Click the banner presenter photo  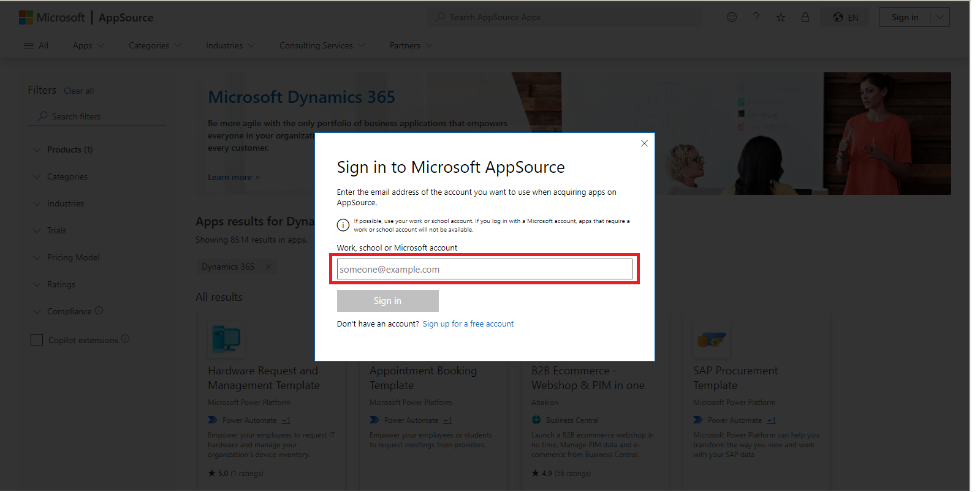pos(887,134)
